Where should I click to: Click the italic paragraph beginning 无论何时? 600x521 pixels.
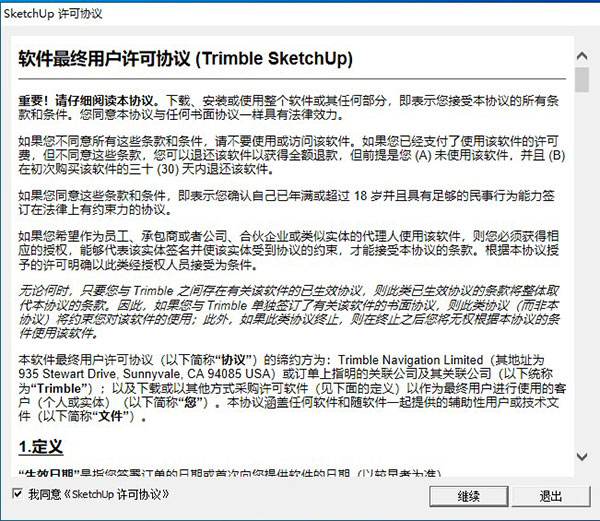click(x=289, y=312)
